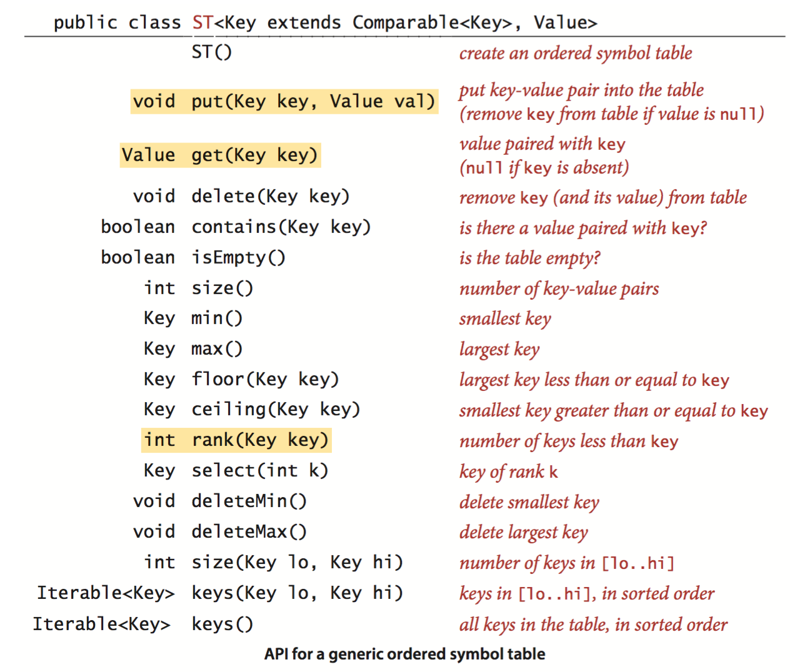This screenshot has height=672, width=800.
Task: Click '(remove key from table if value is null)' note
Action: 612,114
